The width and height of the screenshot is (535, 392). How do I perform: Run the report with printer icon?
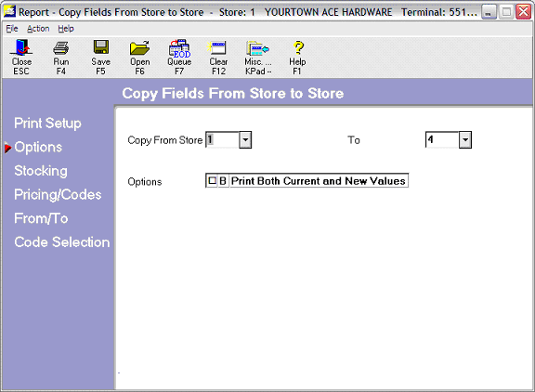pyautogui.click(x=61, y=57)
